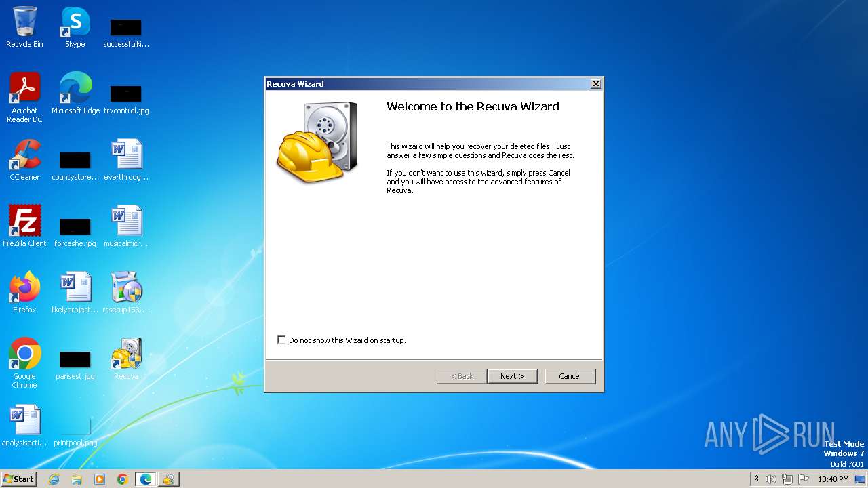
Task: Click the Show desktop button
Action: tap(860, 479)
